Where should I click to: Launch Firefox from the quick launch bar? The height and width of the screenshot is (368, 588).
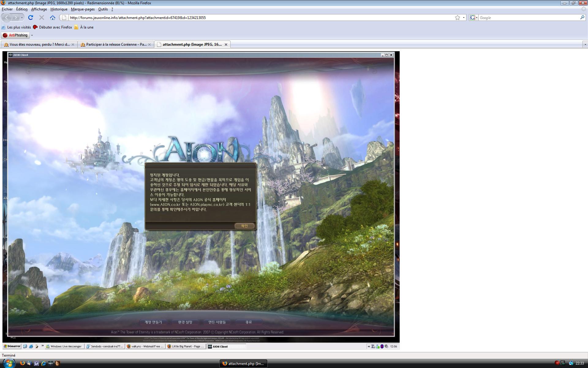22,363
